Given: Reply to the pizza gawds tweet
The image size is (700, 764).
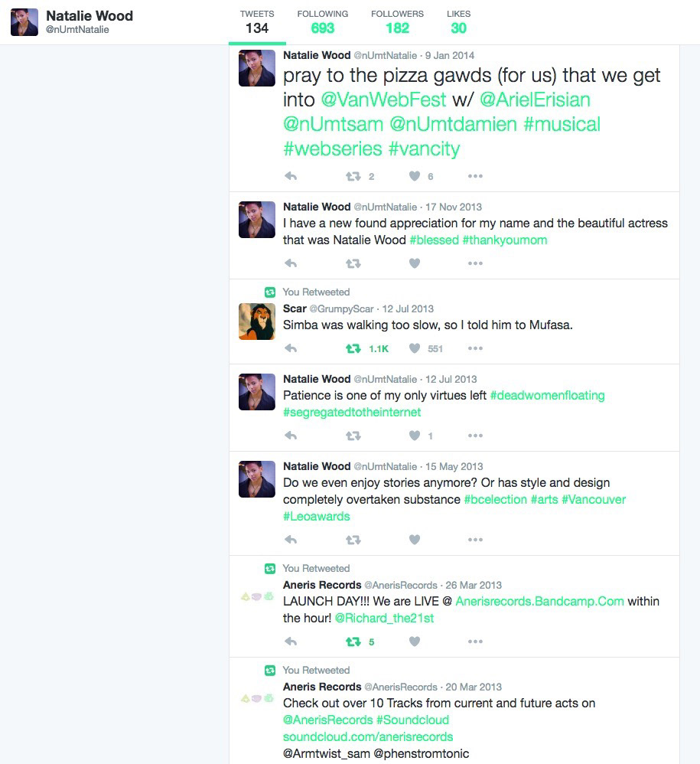Looking at the screenshot, I should pos(291,176).
